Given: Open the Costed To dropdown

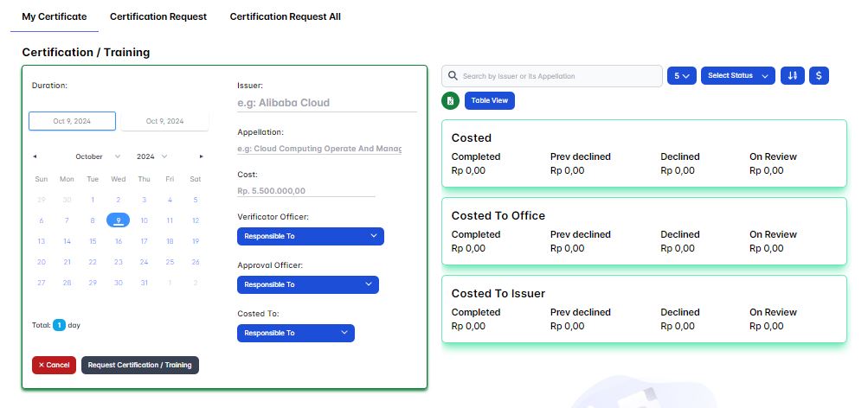Looking at the screenshot, I should (x=295, y=333).
